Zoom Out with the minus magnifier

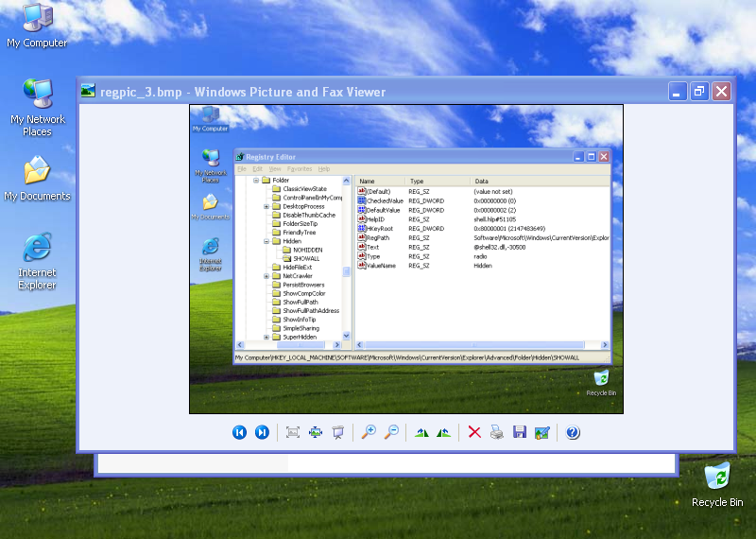tap(391, 432)
